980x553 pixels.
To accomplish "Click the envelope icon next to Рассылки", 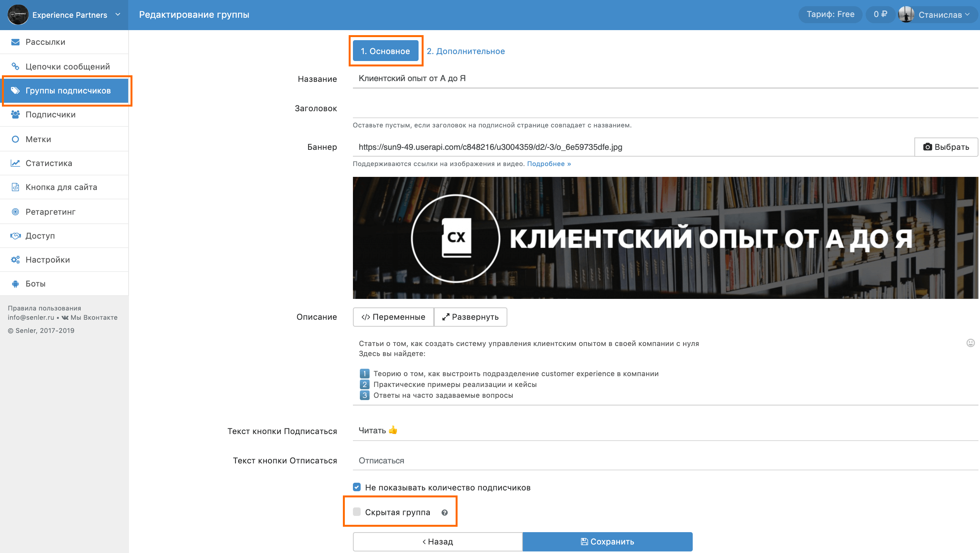I will 15,42.
